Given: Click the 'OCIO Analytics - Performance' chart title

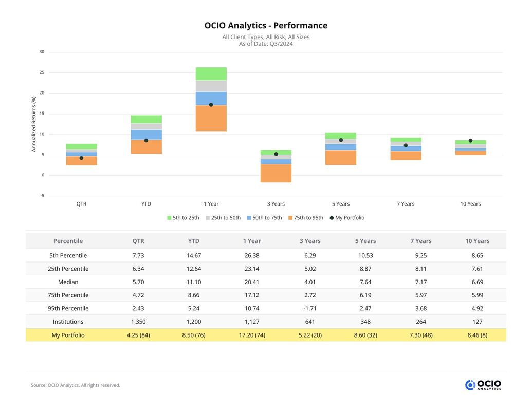Looking at the screenshot, I should [x=266, y=26].
